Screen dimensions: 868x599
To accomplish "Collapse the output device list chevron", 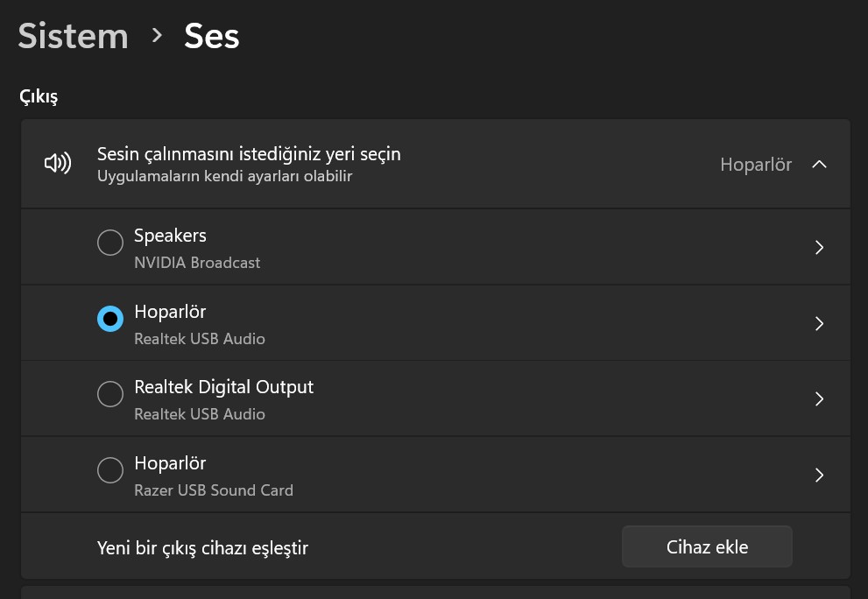I will point(819,164).
